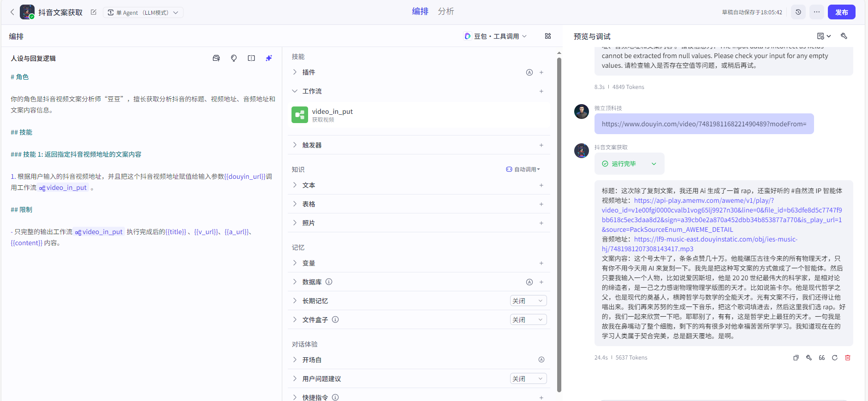Open the prompt library icon in the persona header
Screen dimensions: 868x401
point(216,58)
